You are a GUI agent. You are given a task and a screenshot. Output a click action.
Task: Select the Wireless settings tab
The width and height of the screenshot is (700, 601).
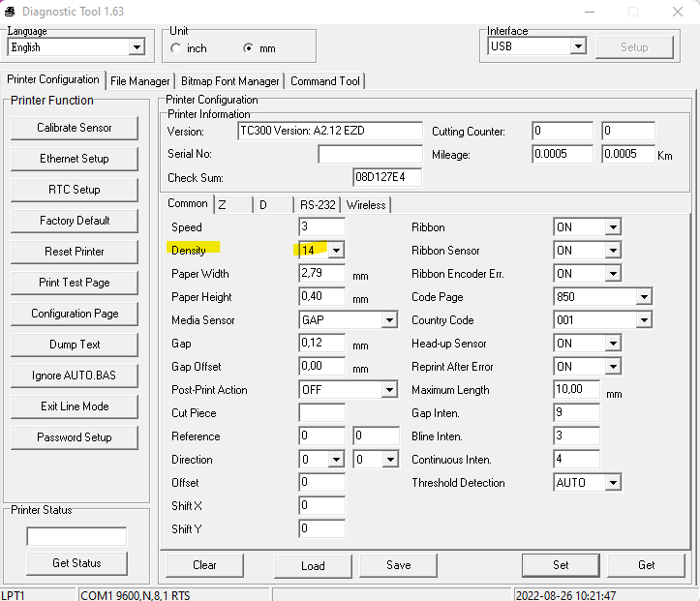point(366,205)
